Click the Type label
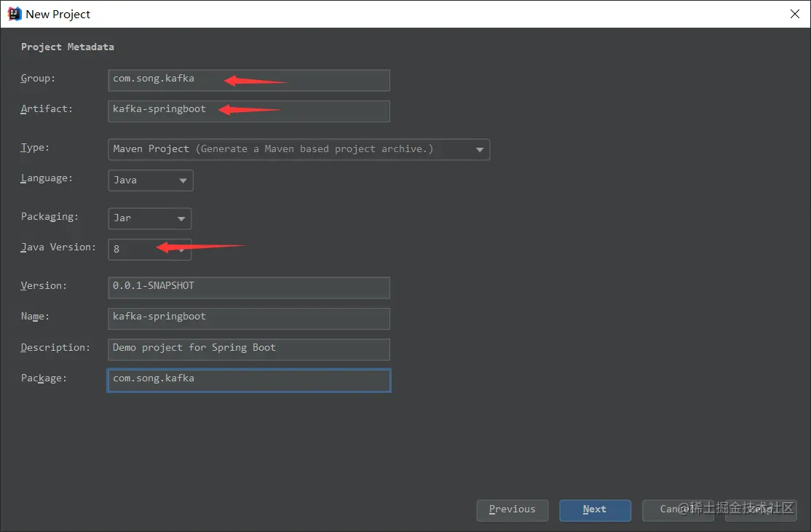 tap(35, 147)
